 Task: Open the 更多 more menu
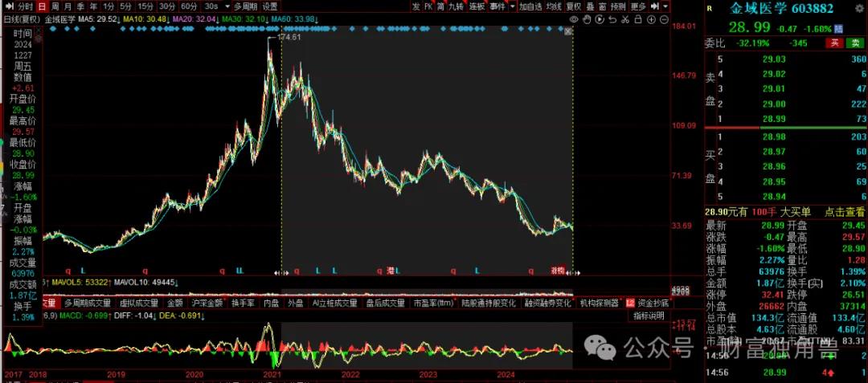638,6
